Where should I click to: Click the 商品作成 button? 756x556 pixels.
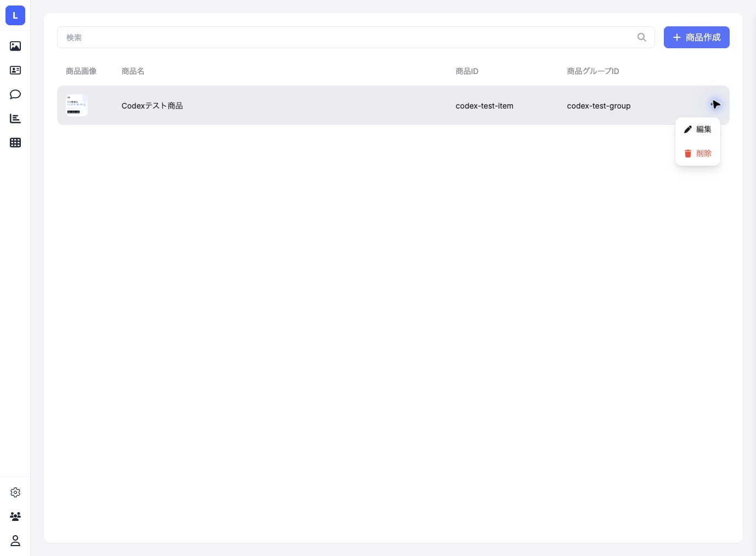tap(697, 37)
